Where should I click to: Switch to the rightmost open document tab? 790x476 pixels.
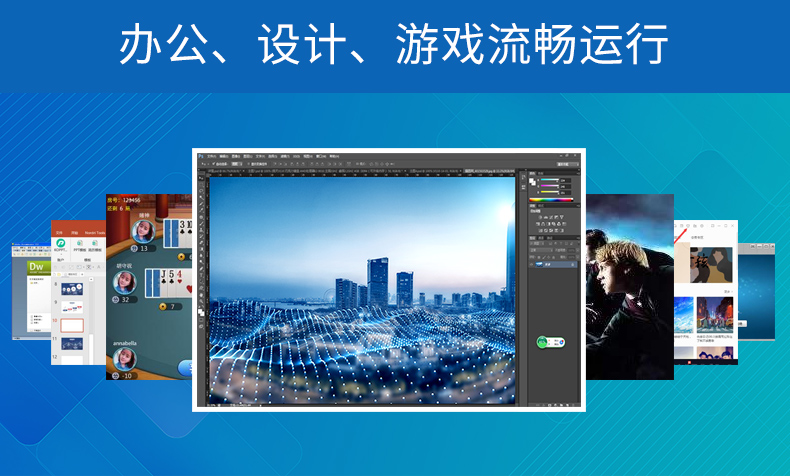(x=490, y=172)
